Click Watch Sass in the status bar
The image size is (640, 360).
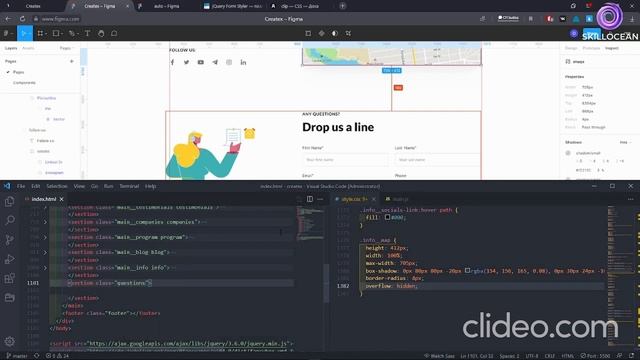click(439, 356)
